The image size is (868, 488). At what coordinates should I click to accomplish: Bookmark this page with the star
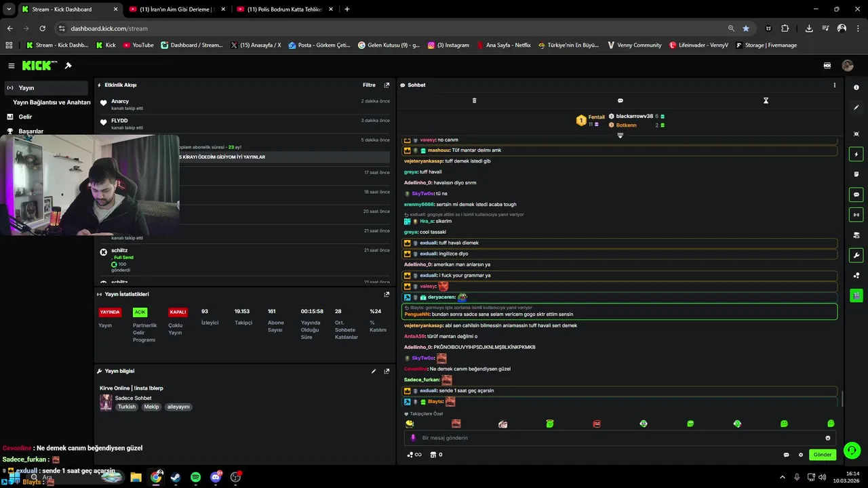point(746,28)
